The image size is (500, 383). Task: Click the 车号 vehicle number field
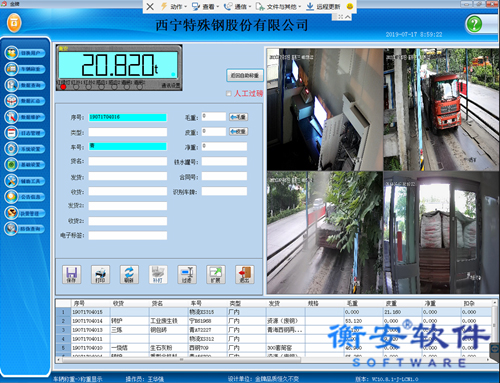(x=128, y=147)
